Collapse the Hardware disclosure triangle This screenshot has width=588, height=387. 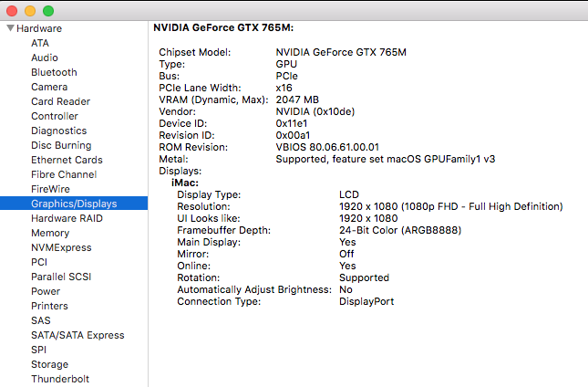(11, 28)
